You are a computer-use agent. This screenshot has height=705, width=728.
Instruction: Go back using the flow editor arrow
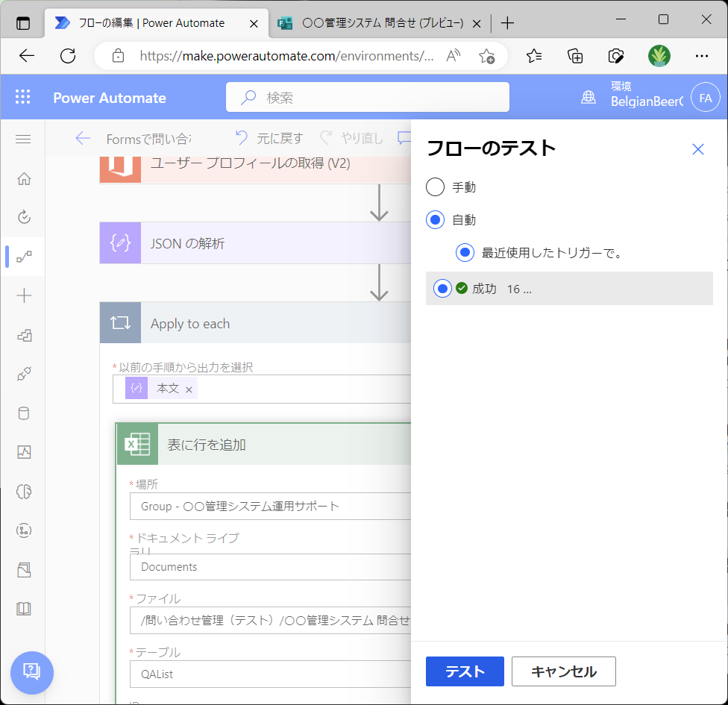(83, 139)
